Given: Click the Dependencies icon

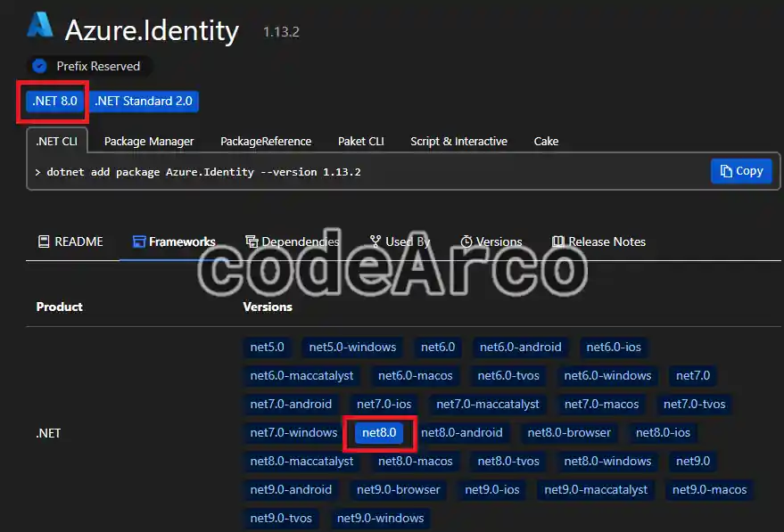Looking at the screenshot, I should [x=252, y=241].
